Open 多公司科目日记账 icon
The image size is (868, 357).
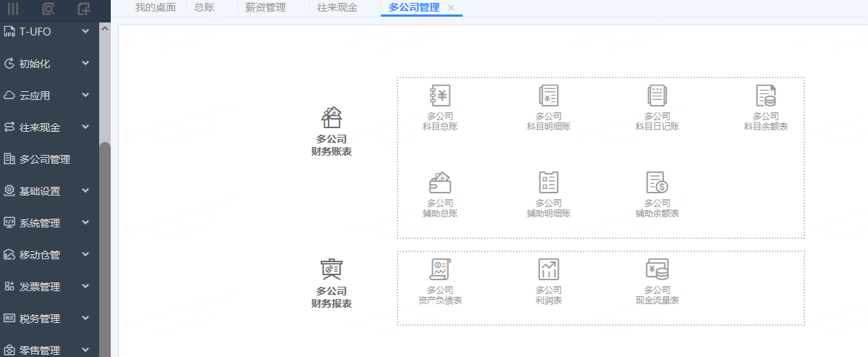click(657, 96)
